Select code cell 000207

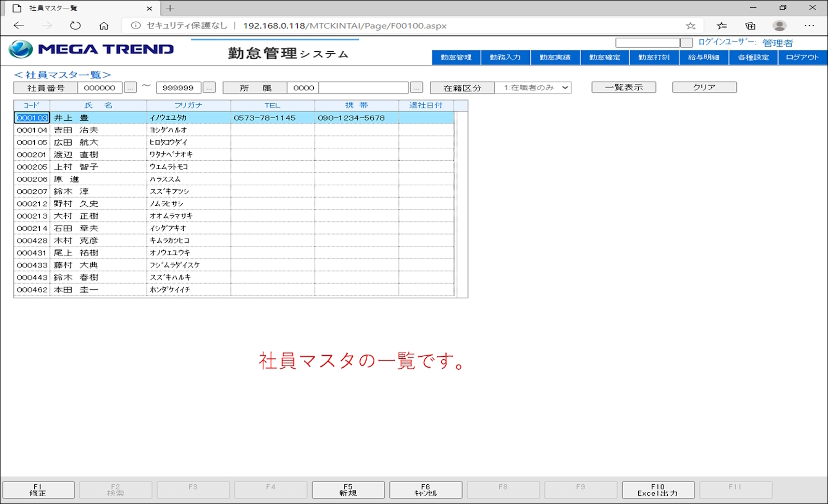pos(32,191)
